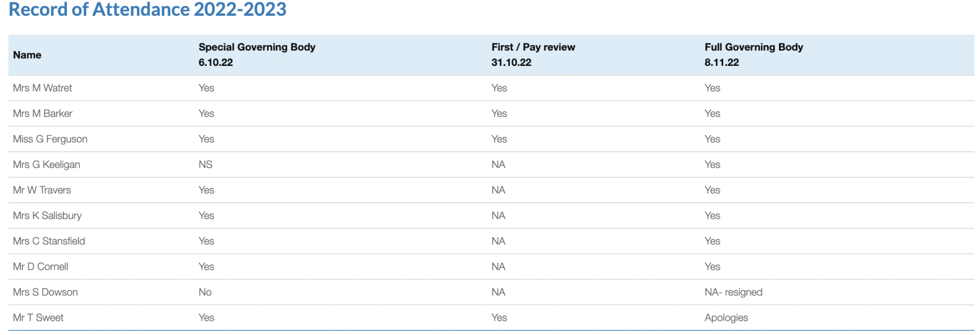Click the Mrs G Keeligan name cell

46,164
